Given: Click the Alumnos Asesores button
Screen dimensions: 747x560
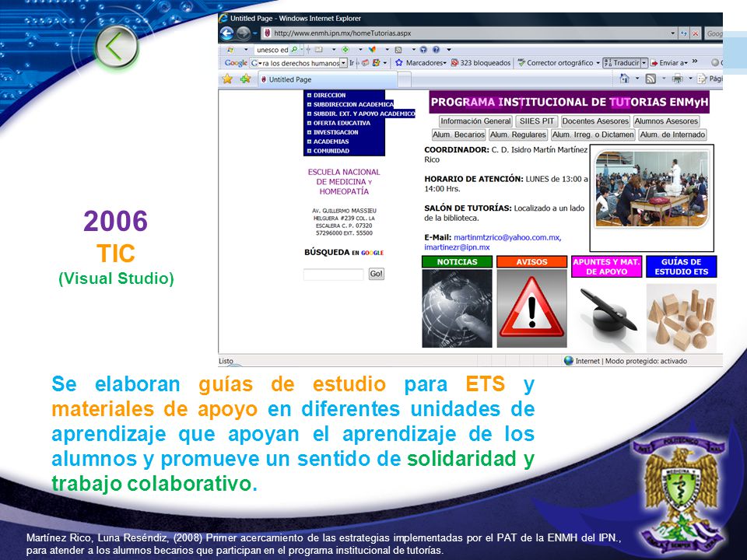Looking at the screenshot, I should coord(667,121).
